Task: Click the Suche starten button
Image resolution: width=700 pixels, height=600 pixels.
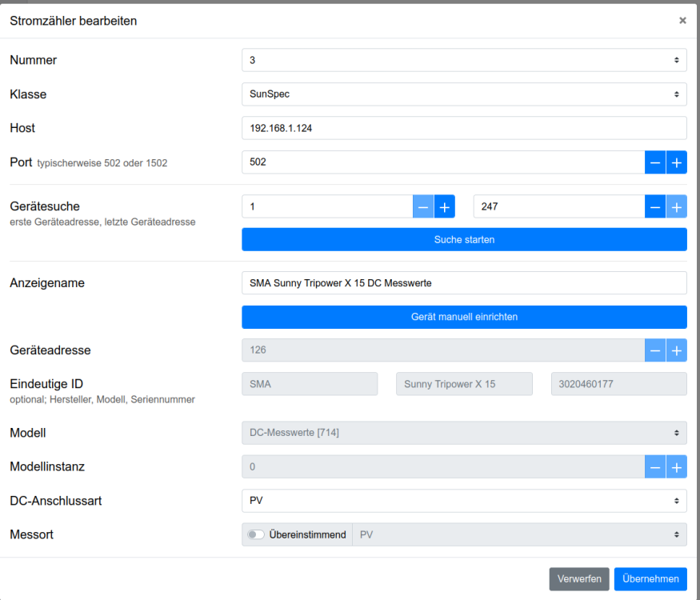Action: (x=464, y=239)
